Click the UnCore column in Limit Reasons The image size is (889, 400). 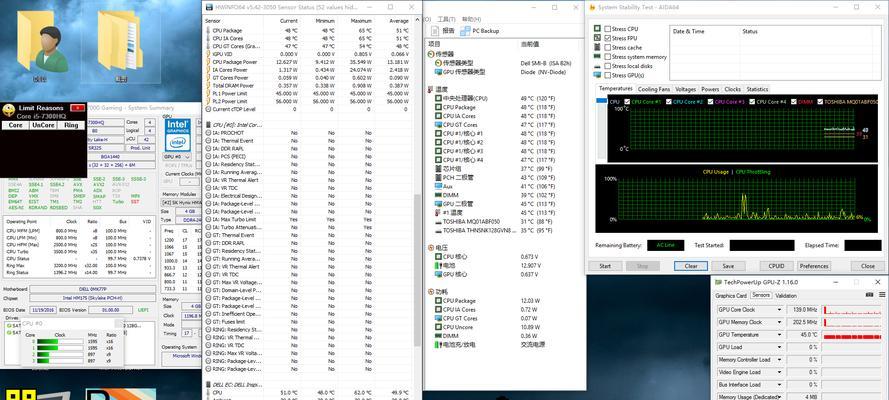pyautogui.click(x=44, y=125)
